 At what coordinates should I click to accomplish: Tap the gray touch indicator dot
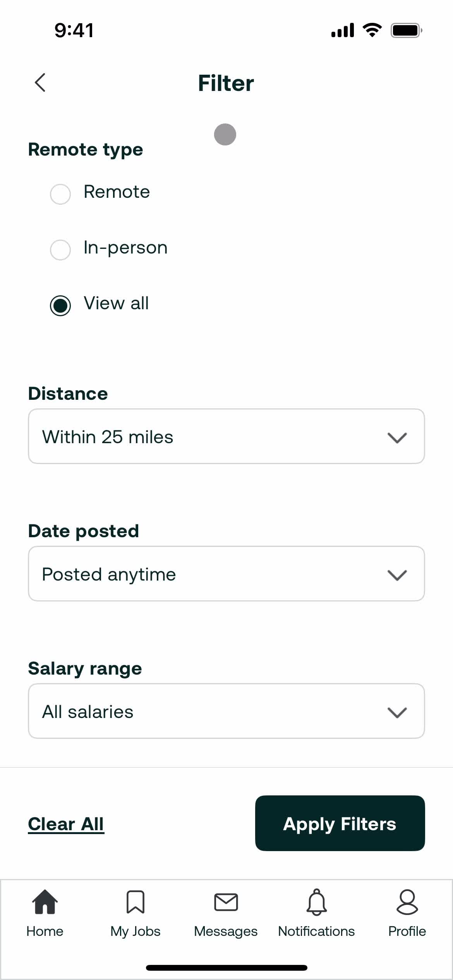225,134
